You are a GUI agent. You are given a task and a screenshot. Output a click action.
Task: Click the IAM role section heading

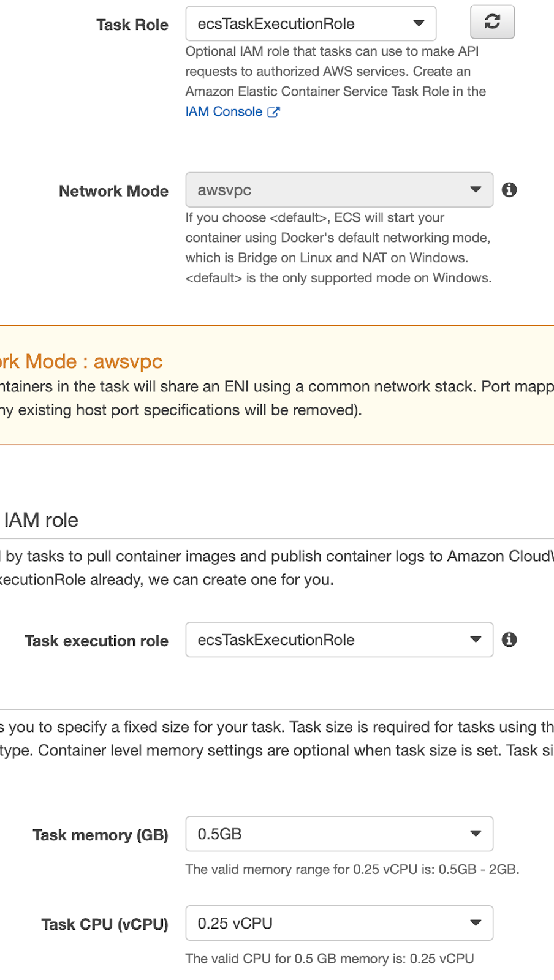[x=41, y=521]
